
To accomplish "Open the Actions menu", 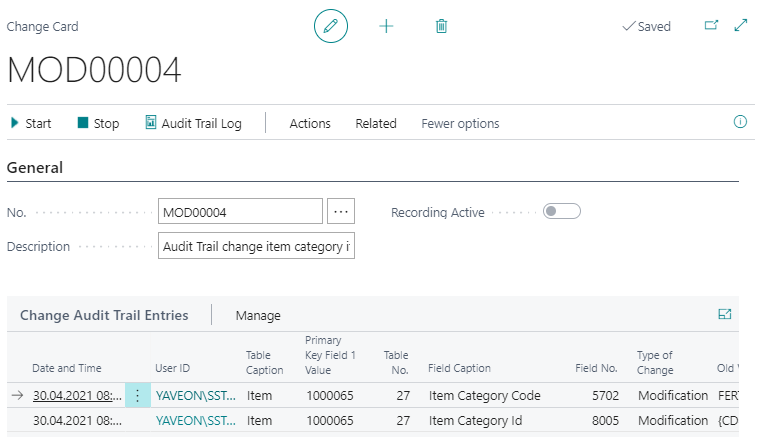I will tap(310, 123).
